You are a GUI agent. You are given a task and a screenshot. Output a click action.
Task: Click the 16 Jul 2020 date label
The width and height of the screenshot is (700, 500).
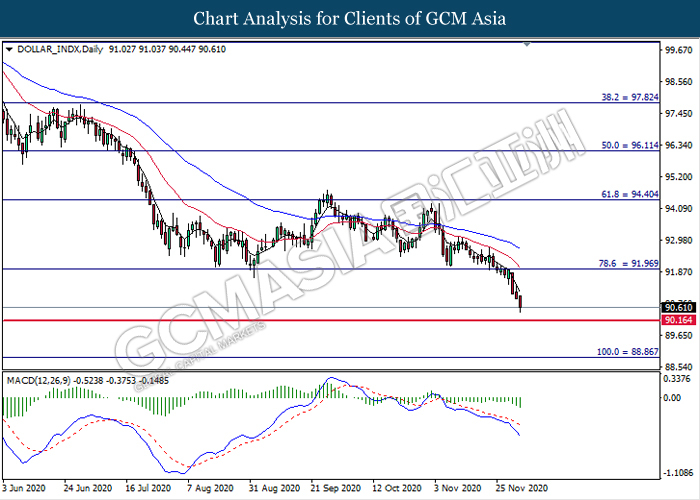pos(149,488)
